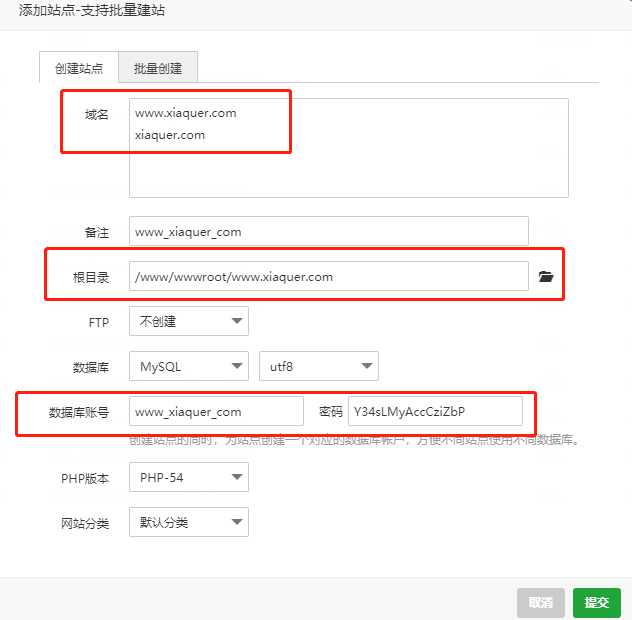This screenshot has width=632, height=620.
Task: Click the green 提交 button
Action: [597, 603]
